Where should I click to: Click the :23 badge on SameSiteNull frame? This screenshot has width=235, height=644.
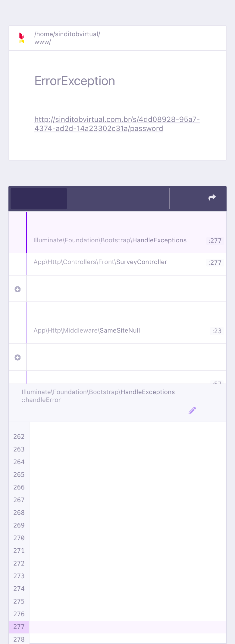click(217, 331)
